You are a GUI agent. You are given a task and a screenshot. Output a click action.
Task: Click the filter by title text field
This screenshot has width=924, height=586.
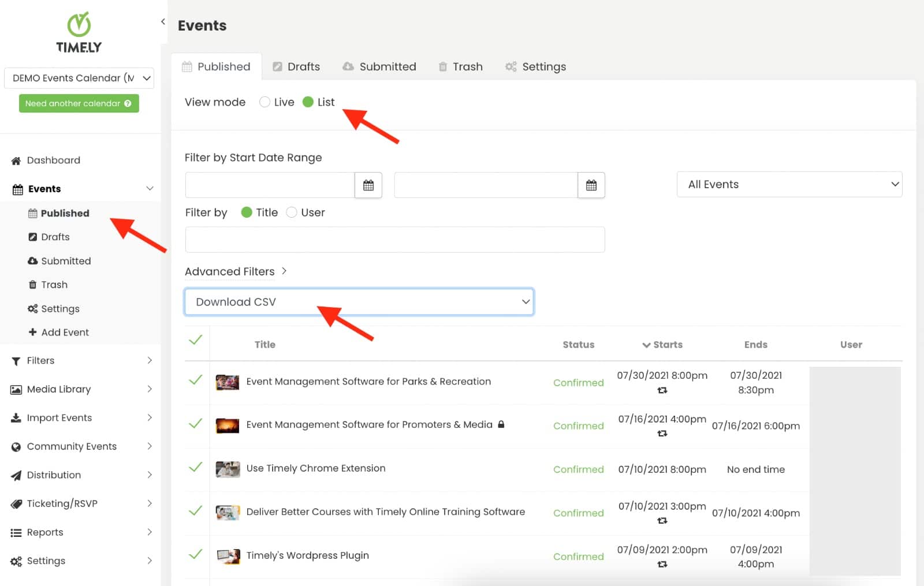point(394,240)
